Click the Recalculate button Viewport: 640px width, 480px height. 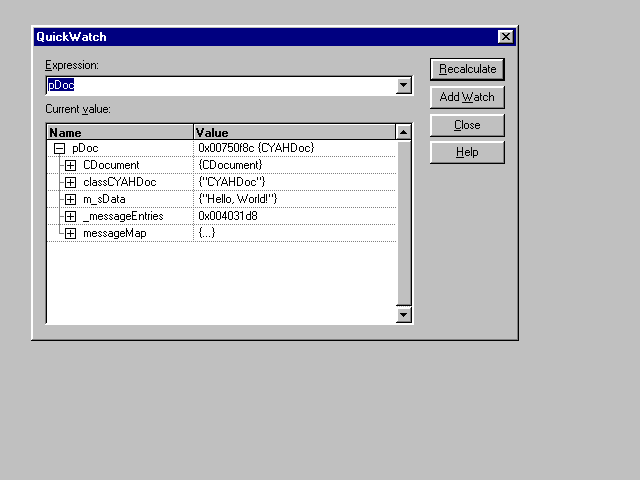467,69
